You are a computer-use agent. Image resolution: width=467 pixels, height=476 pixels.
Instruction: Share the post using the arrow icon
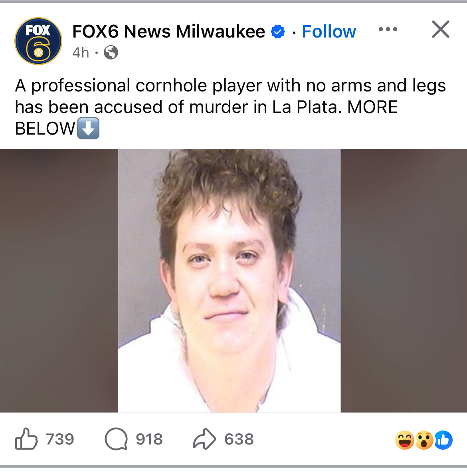pos(204,439)
